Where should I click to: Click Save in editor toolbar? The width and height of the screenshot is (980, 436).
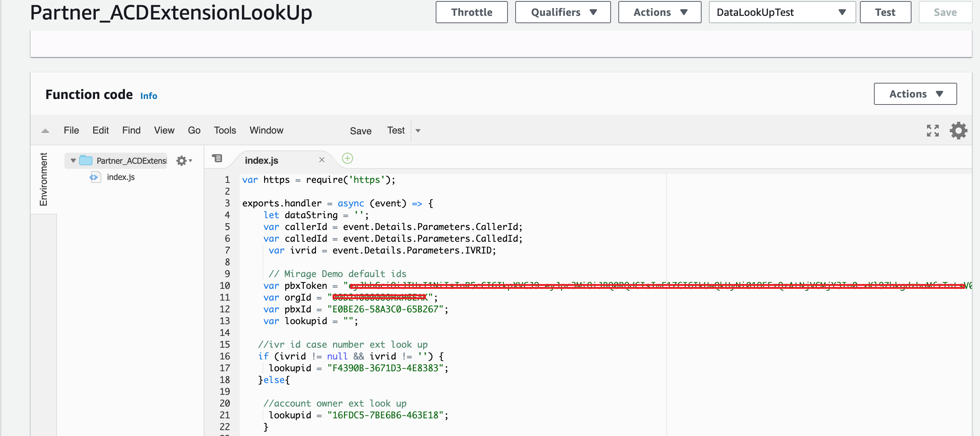click(360, 131)
